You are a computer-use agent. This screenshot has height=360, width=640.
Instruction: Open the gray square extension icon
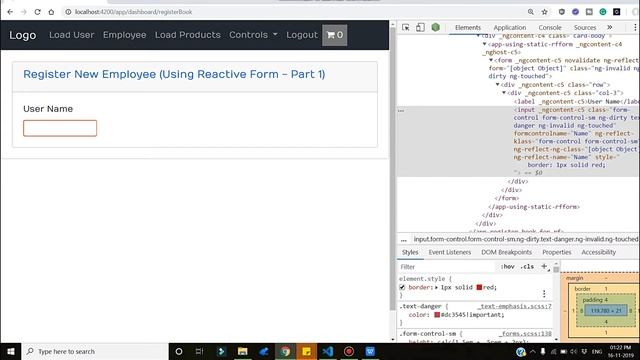click(x=589, y=12)
